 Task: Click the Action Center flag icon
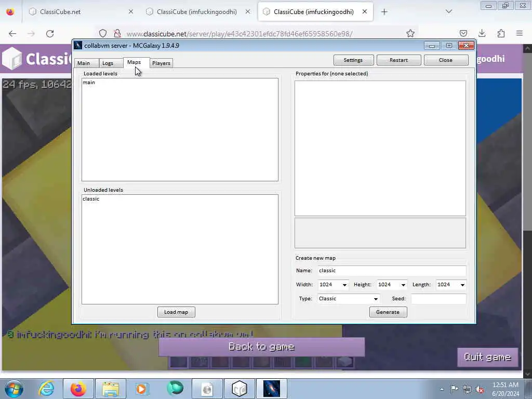(x=454, y=389)
